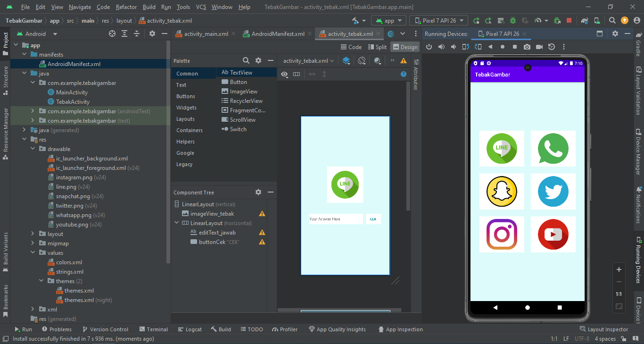644x344 pixels.
Task: Open the app run configuration dropdown
Action: (388, 21)
